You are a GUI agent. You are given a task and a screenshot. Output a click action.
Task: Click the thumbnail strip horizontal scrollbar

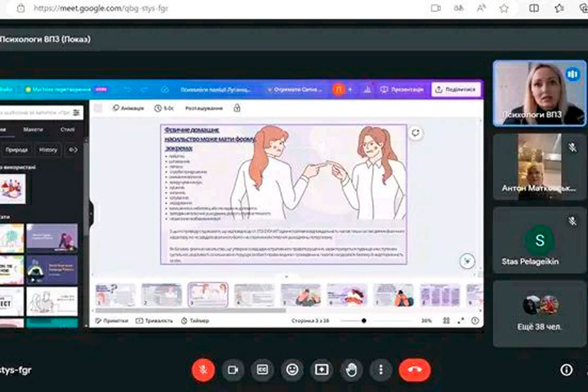pyautogui.click(x=191, y=310)
